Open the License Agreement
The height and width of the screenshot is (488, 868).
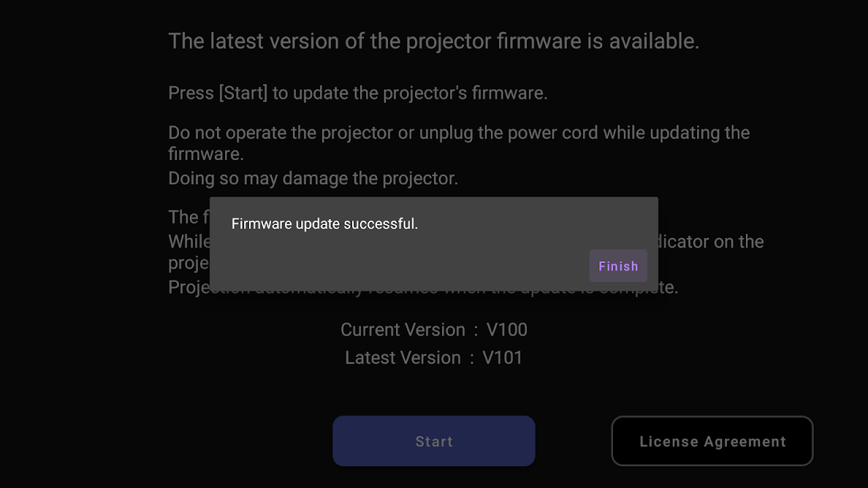coord(712,441)
